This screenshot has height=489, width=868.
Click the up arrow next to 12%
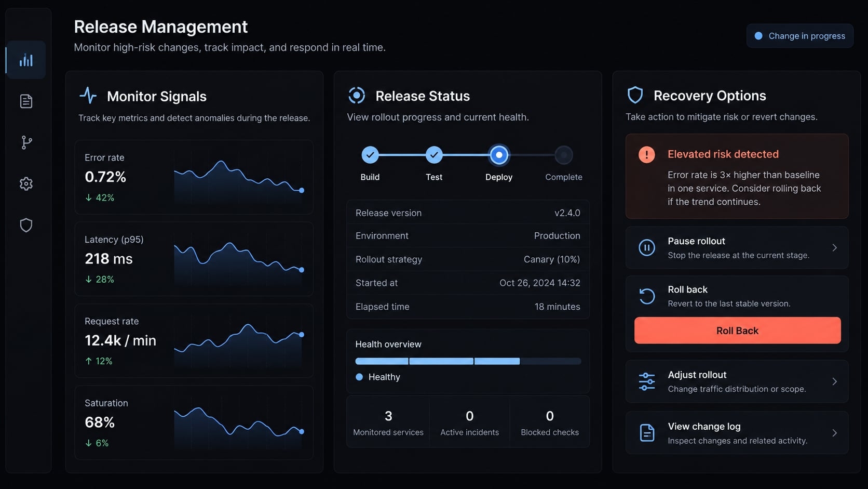tap(88, 361)
